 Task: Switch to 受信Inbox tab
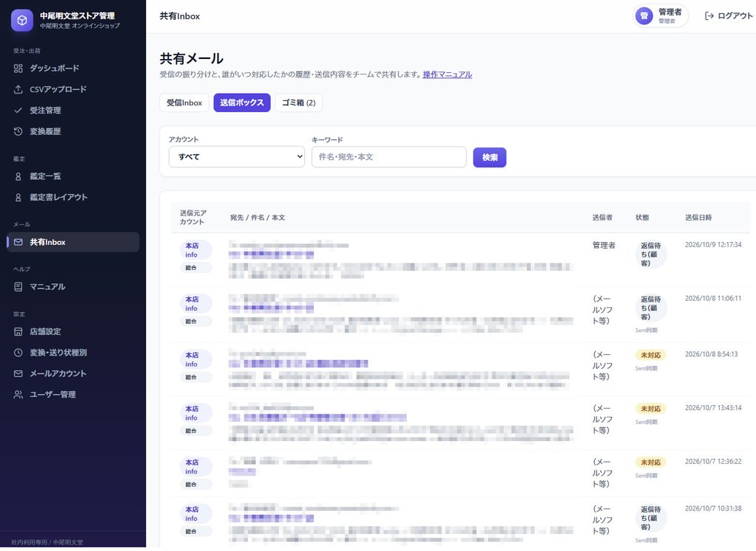(184, 103)
